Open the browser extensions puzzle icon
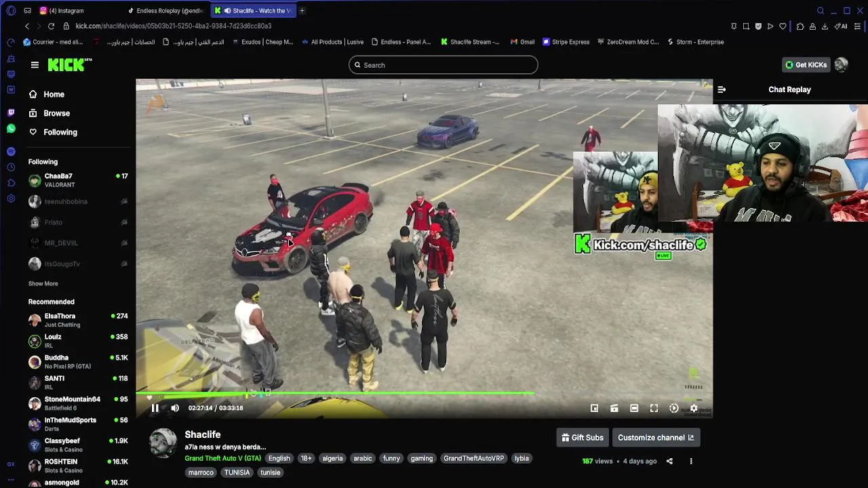Image resolution: width=868 pixels, height=488 pixels. point(800,26)
